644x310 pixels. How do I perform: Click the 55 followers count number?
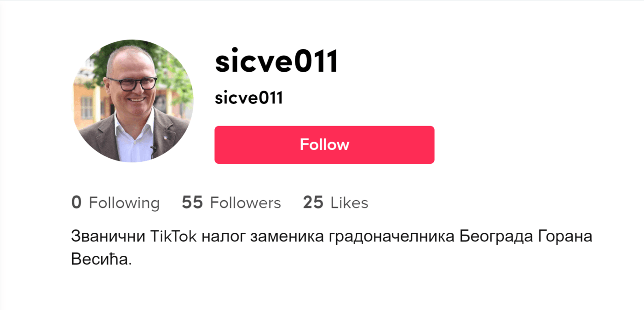[192, 203]
